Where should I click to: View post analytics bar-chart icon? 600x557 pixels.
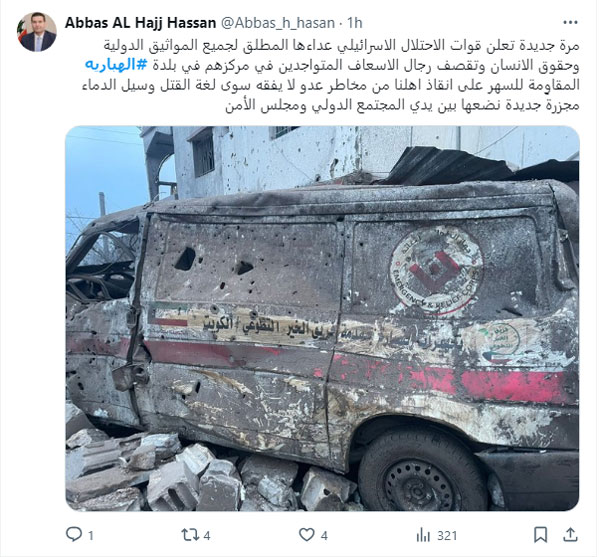tap(423, 535)
